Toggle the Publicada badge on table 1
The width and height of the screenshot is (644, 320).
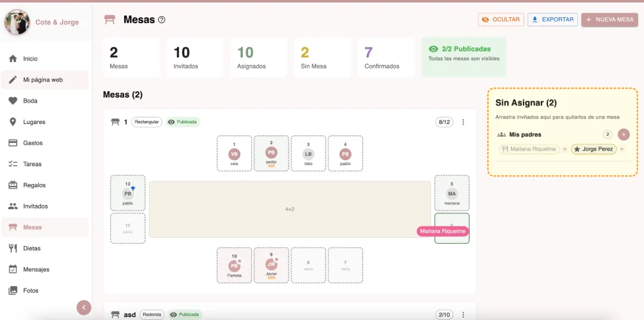183,122
